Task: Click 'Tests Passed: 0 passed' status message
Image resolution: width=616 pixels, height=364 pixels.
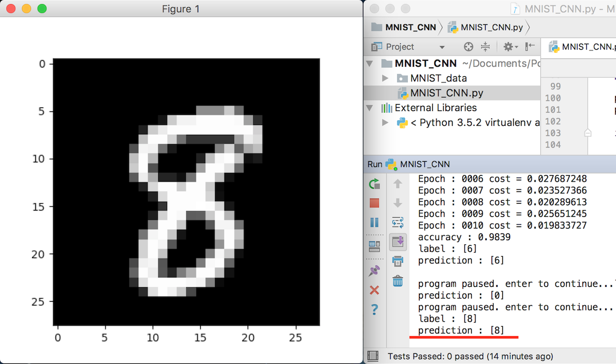Action: (x=470, y=356)
